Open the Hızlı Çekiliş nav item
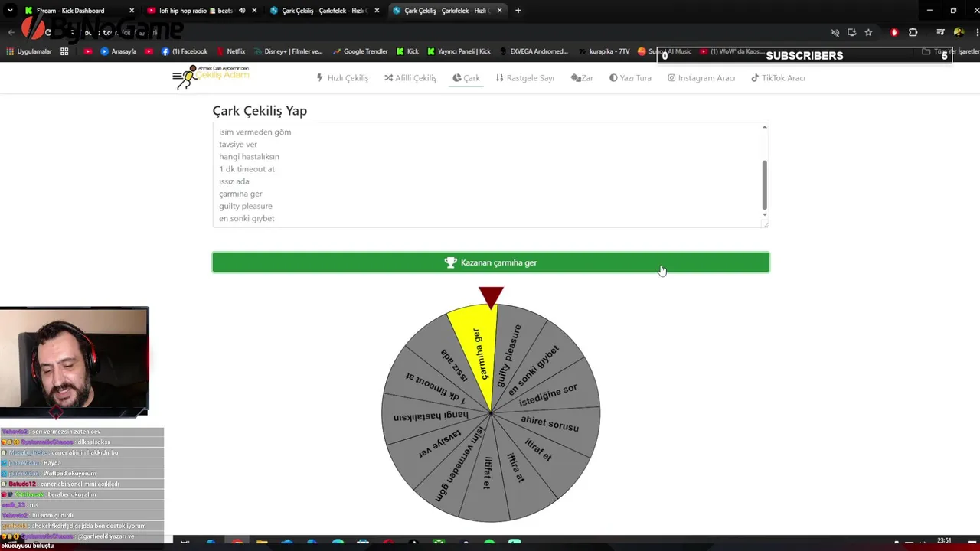 pyautogui.click(x=342, y=78)
